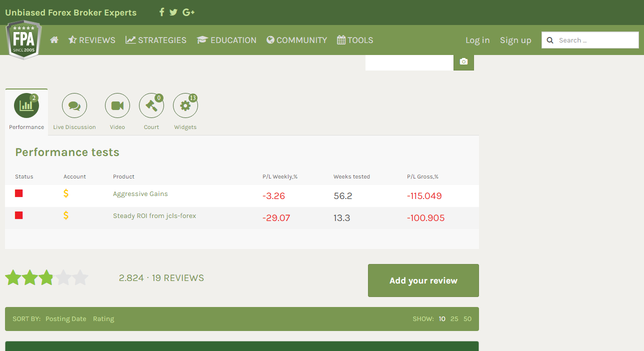This screenshot has height=351, width=644.
Task: Show 25 reviews per page
Action: 454,319
